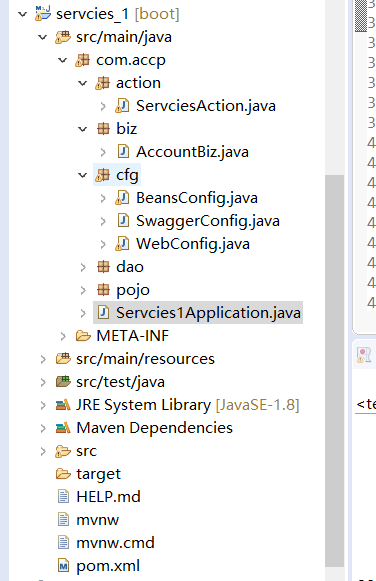The height and width of the screenshot is (581, 376).
Task: Expand the ServciesAction.java node
Action: (x=103, y=106)
